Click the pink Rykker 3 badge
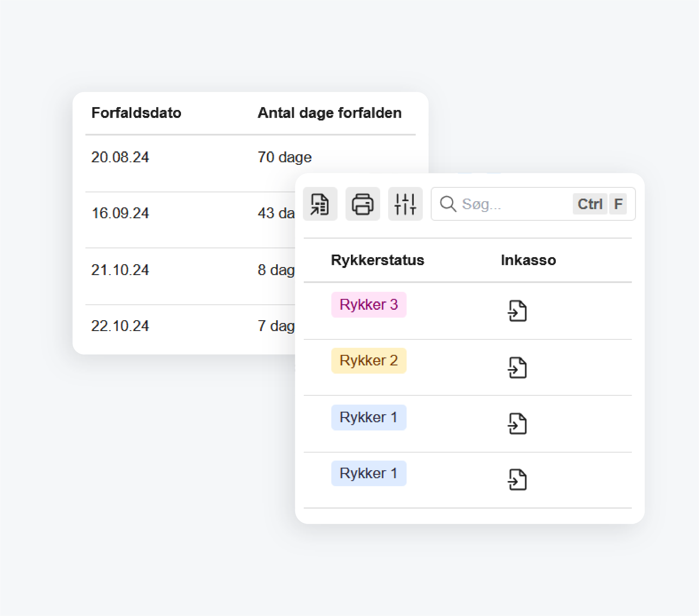The image size is (699, 616). pos(369,304)
